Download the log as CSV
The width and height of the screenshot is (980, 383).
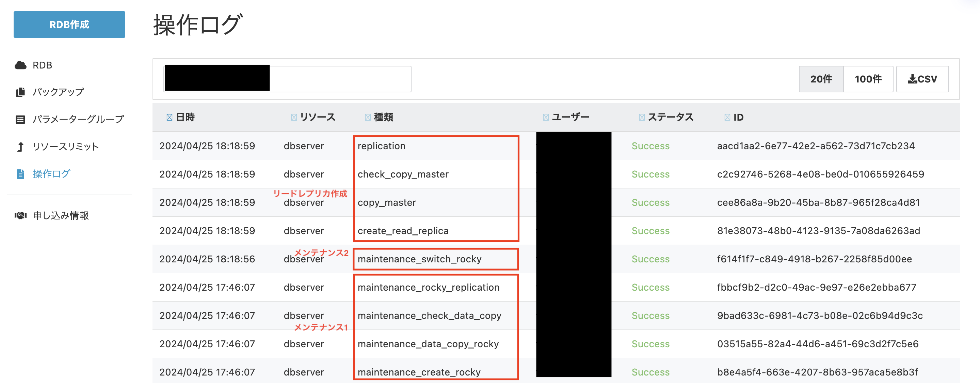coord(922,79)
